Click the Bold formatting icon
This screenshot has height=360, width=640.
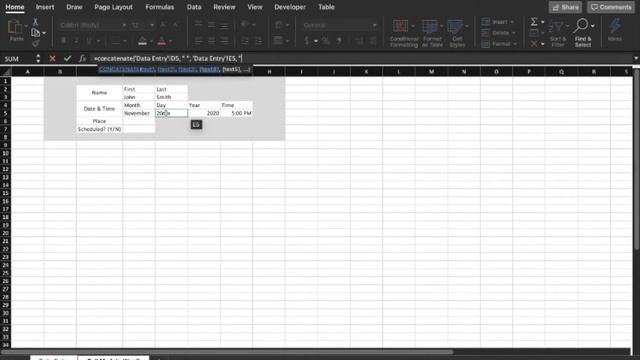click(63, 40)
